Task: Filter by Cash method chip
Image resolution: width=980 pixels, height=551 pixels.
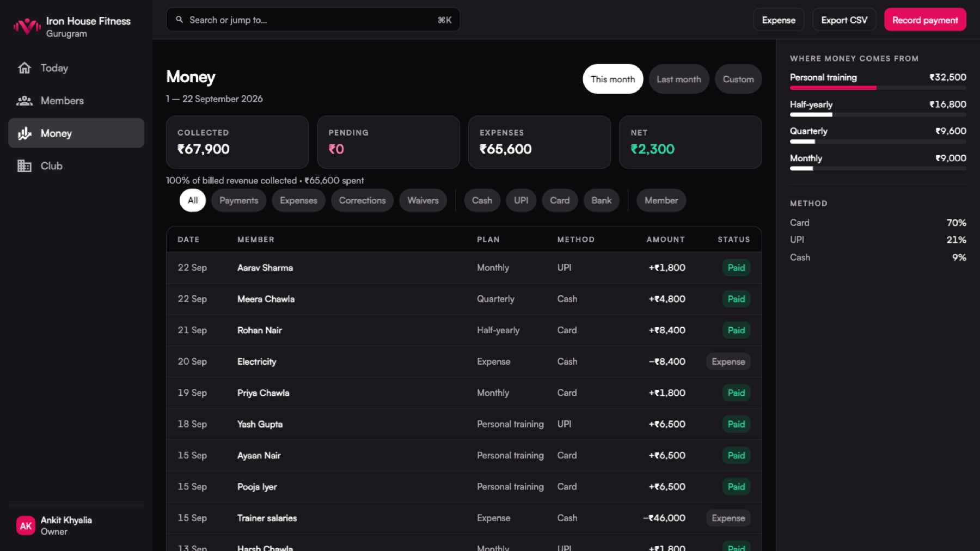Action: 482,200
